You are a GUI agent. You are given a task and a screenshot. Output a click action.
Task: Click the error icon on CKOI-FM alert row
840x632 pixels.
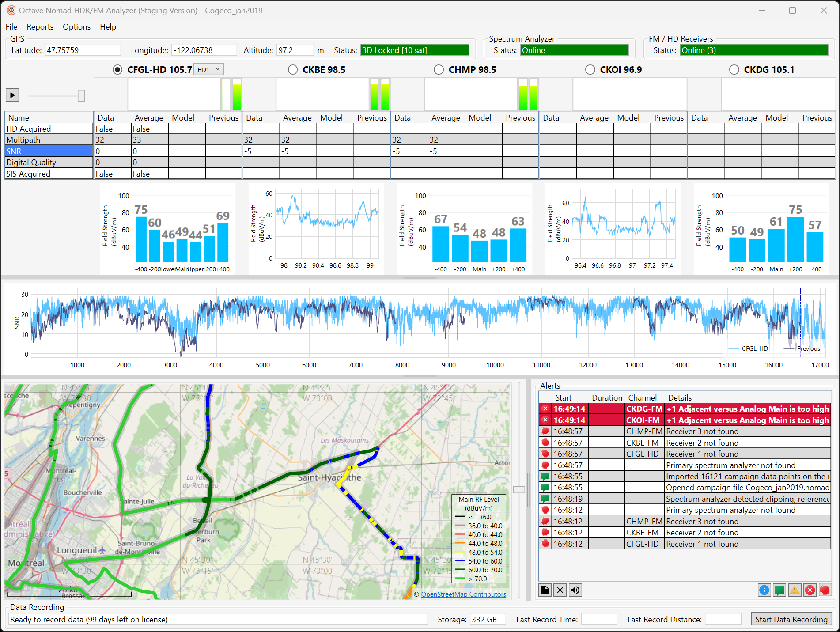[x=545, y=420]
